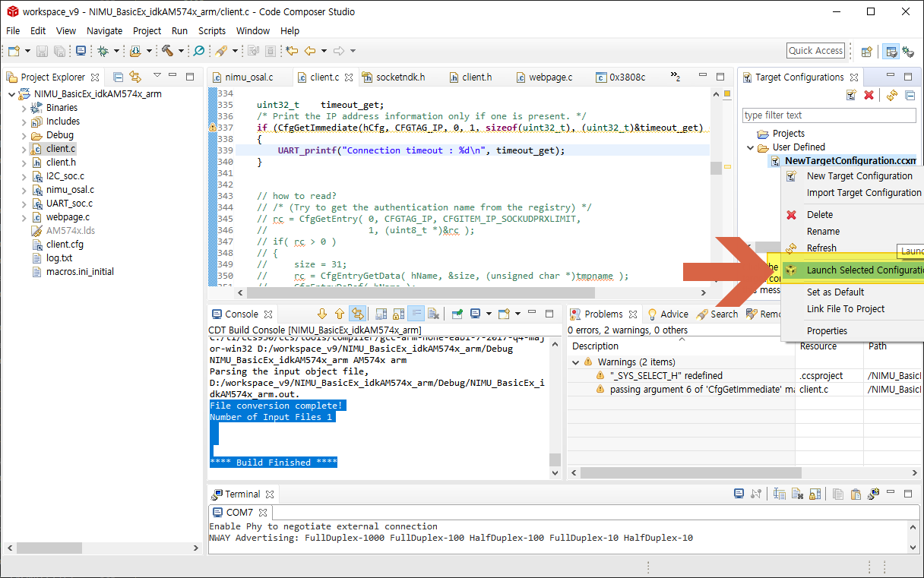
Task: Switch to CCS Debug perspective icon
Action: point(908,52)
